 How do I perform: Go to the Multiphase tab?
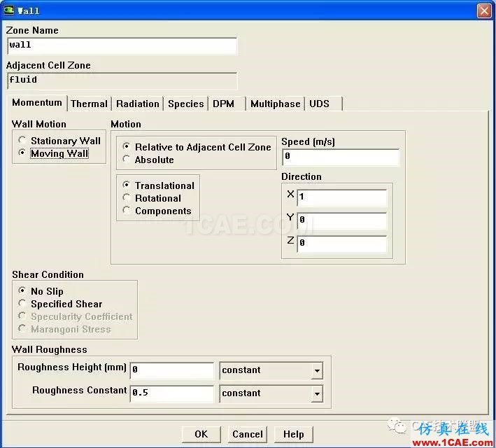tap(275, 104)
